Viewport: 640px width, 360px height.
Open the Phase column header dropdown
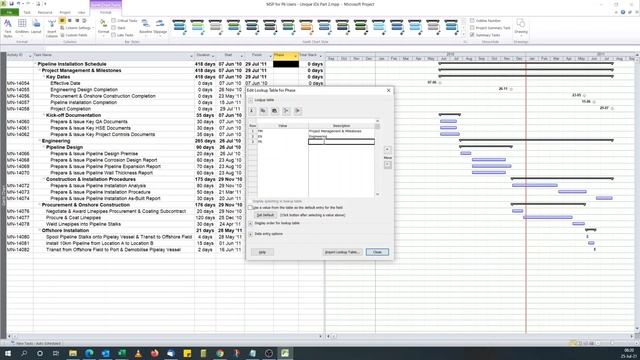(x=295, y=56)
